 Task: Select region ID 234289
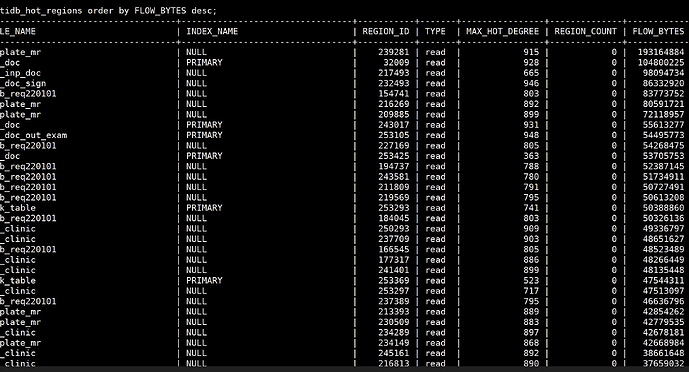[394, 333]
